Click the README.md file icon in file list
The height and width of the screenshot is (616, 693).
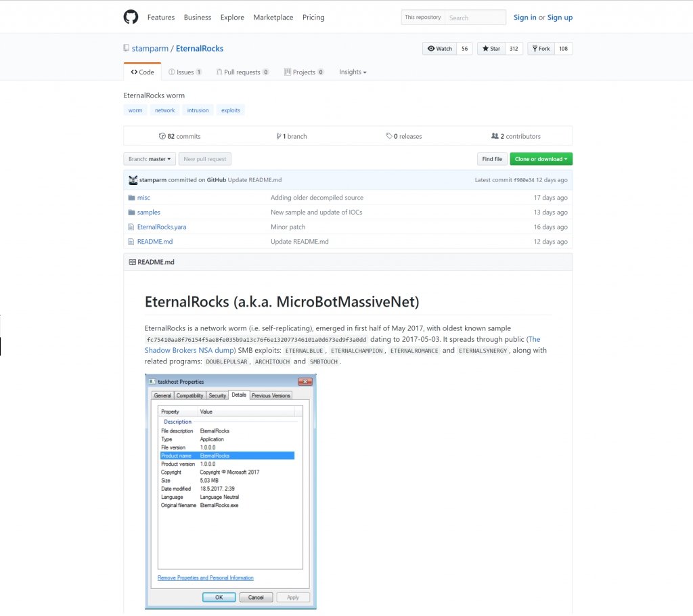tap(131, 242)
